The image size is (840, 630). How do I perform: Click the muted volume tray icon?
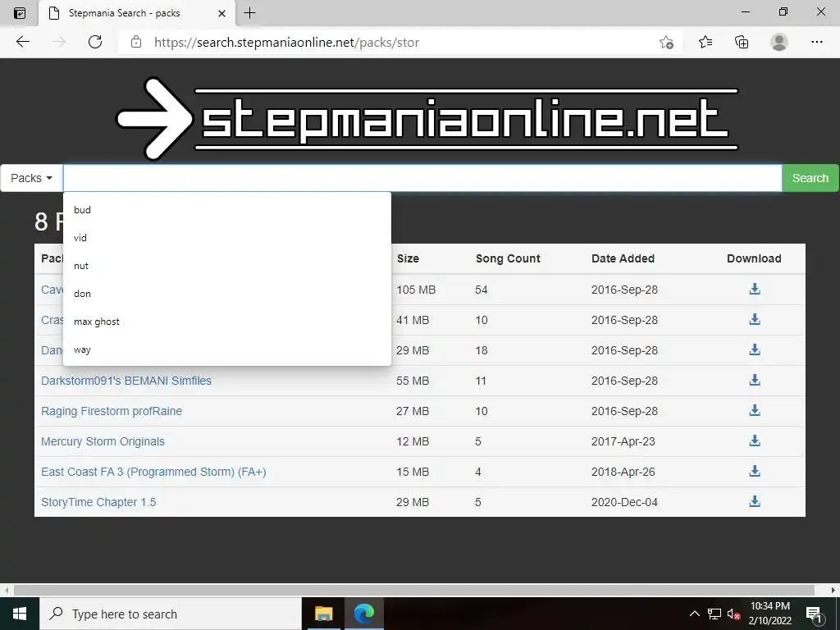pyautogui.click(x=734, y=614)
